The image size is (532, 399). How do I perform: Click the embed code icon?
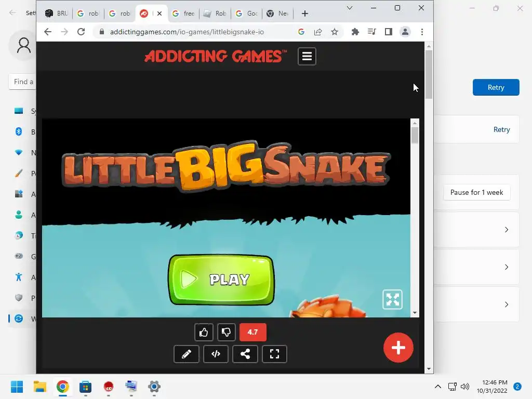[x=216, y=354]
